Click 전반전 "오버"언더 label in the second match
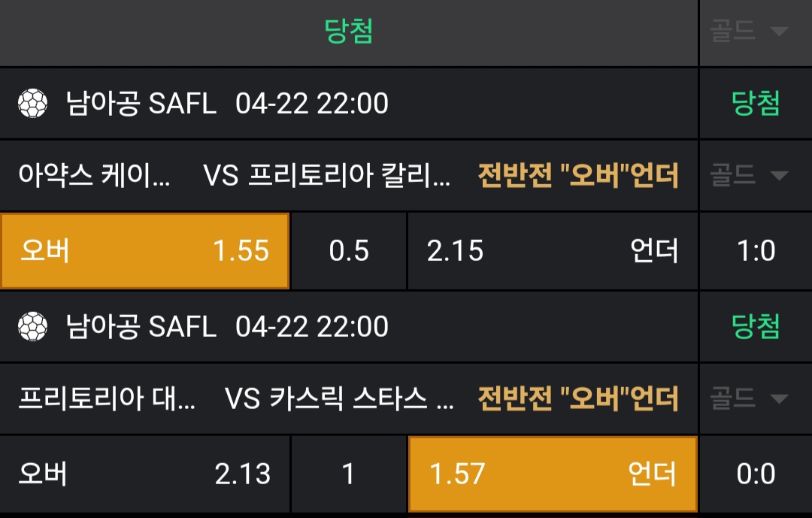 coord(578,398)
